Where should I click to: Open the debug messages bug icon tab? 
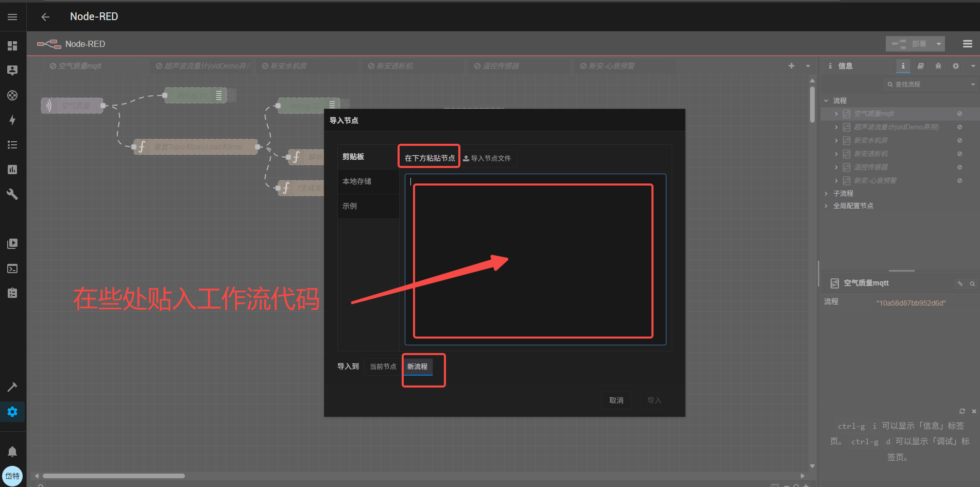(938, 66)
